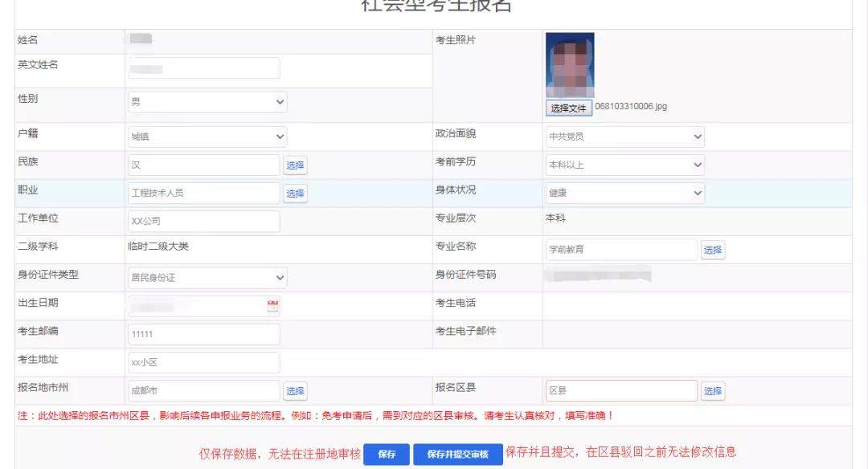Click 选择 beside 专业名称 to pick a major

click(x=712, y=250)
